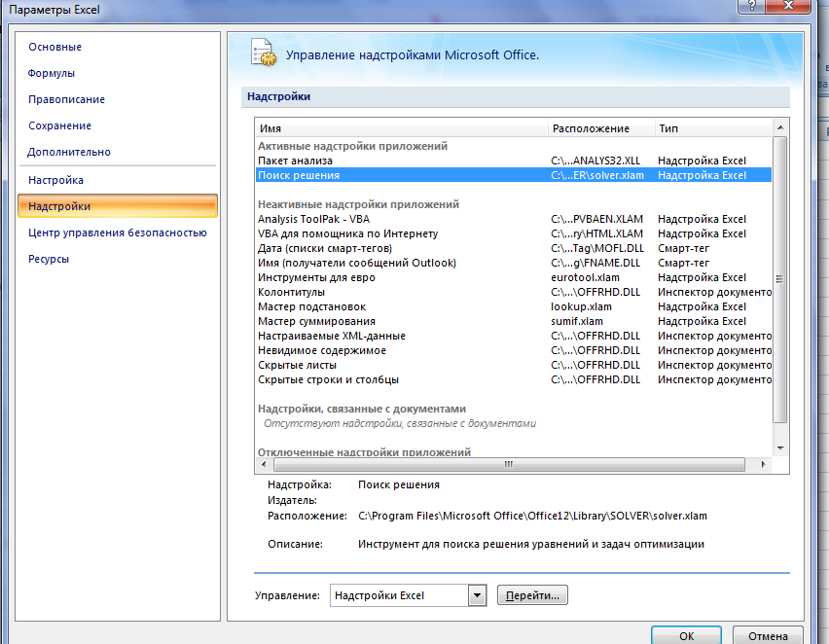
Task: Select the Скрытые листы row
Action: pyautogui.click(x=514, y=365)
